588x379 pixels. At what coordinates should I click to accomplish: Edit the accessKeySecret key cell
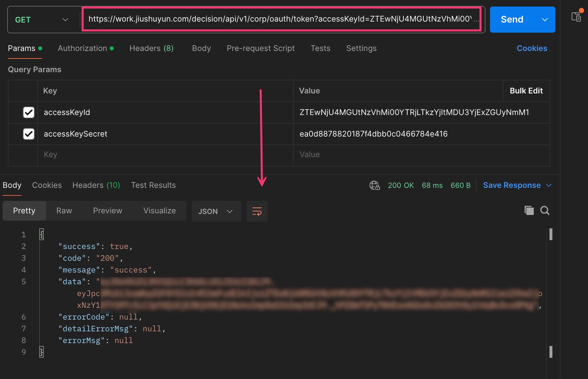tap(165, 134)
